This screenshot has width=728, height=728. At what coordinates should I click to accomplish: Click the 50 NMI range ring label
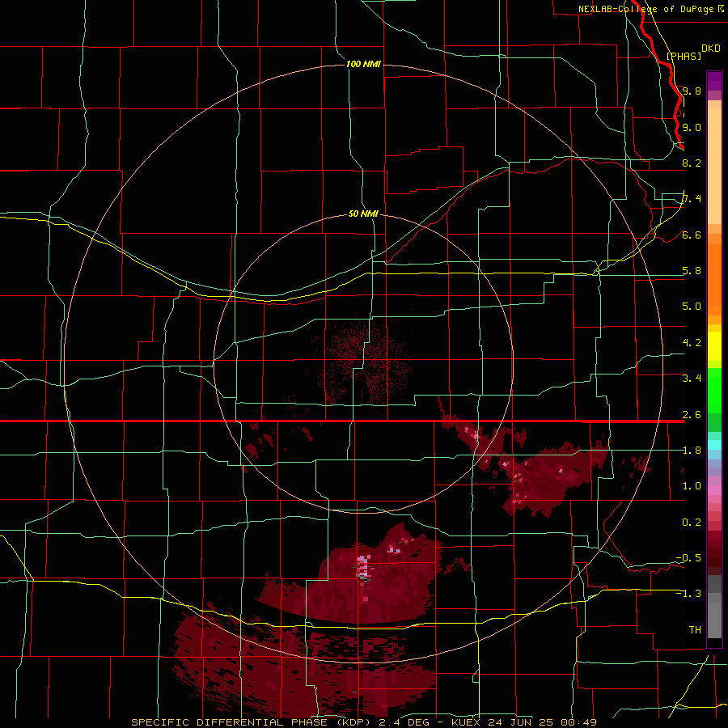click(363, 214)
